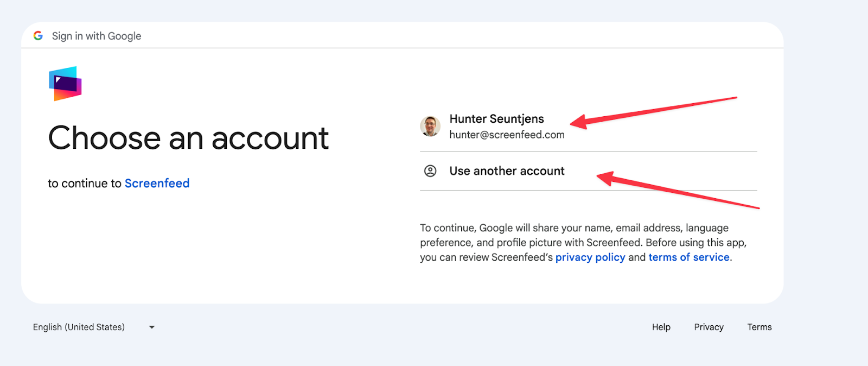Choose the Hunter Seuntjens account name
Screen dimensions: 868x366
click(496, 119)
